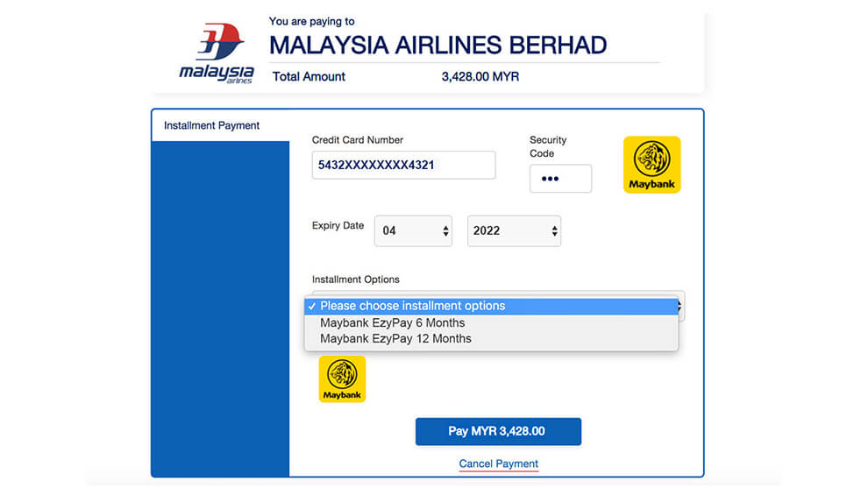Open the expiry month dropdown showing 04

pos(413,231)
